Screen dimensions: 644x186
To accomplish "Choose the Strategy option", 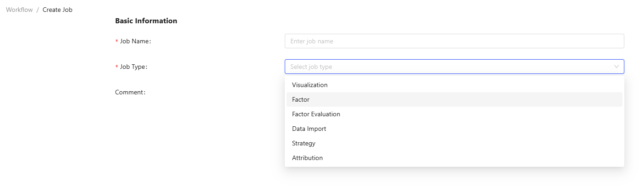I will tap(303, 143).
